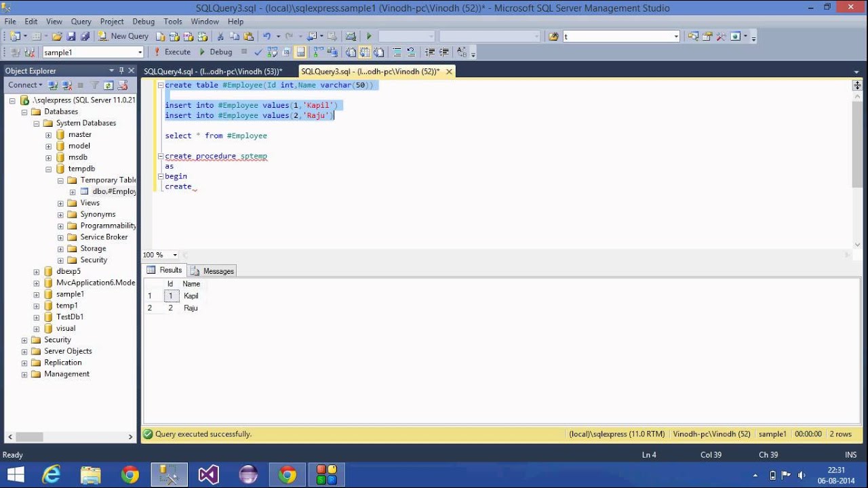Image resolution: width=868 pixels, height=488 pixels.
Task: Select the sample1 database in tree
Action: click(70, 294)
